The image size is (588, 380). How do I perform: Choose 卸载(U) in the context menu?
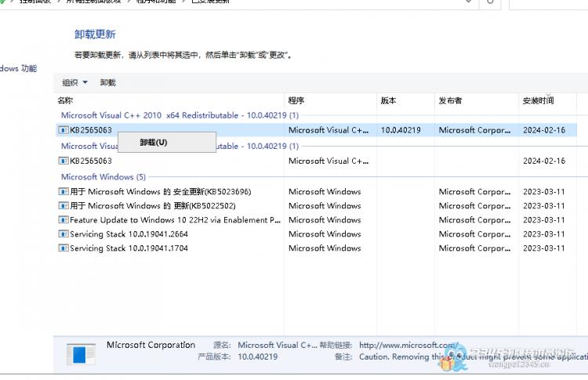(x=167, y=143)
